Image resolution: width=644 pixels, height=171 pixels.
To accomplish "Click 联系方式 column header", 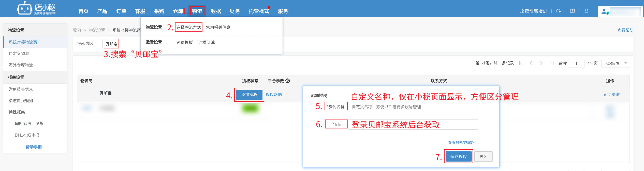I will pos(439,81).
